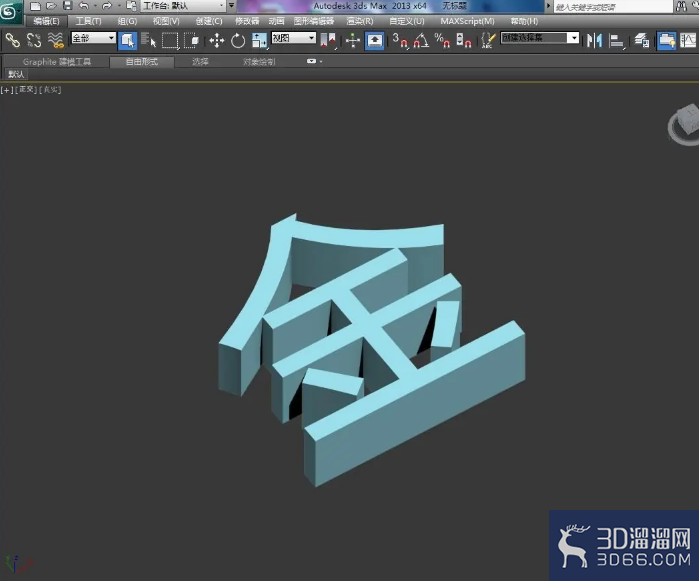The image size is (699, 581).
Task: Click Use Pivot Point Center icon
Action: 329,41
